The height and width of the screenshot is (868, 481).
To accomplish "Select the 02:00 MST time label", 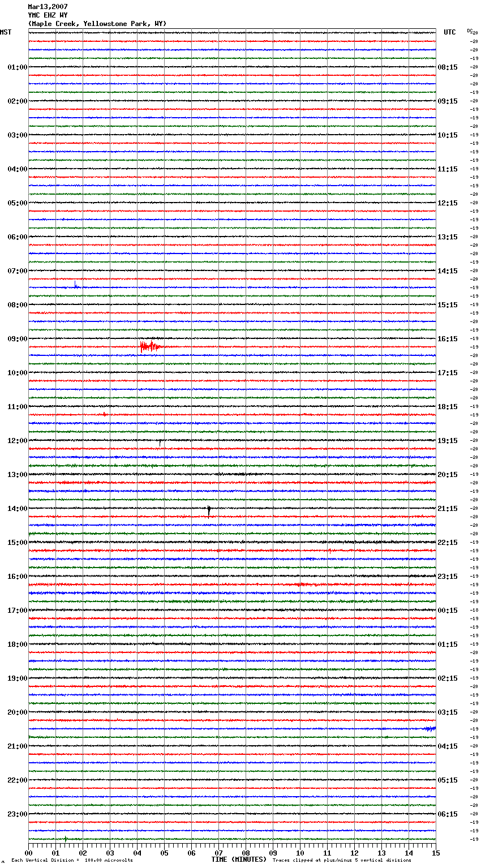I will tap(18, 101).
